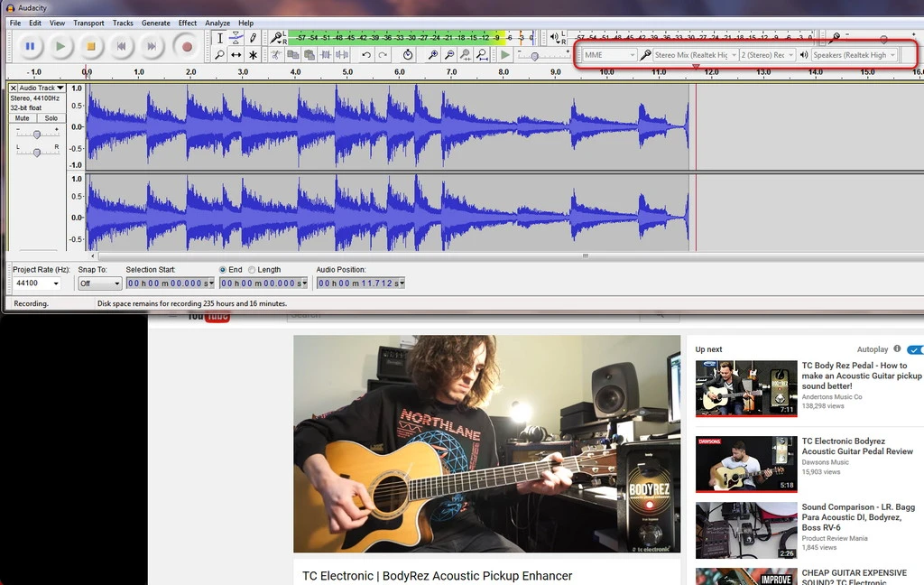Click the Paste icon
Viewport: 924px width, 585px height.
(309, 55)
